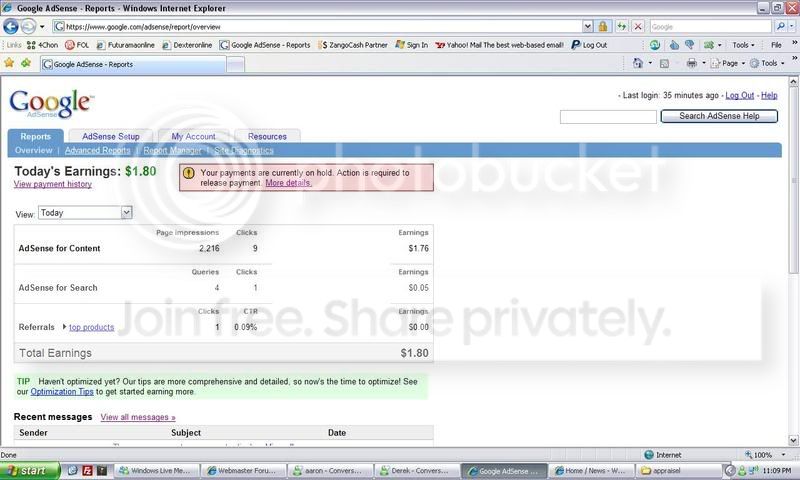Select the Google AdSense - Reports browser tab

133,64
